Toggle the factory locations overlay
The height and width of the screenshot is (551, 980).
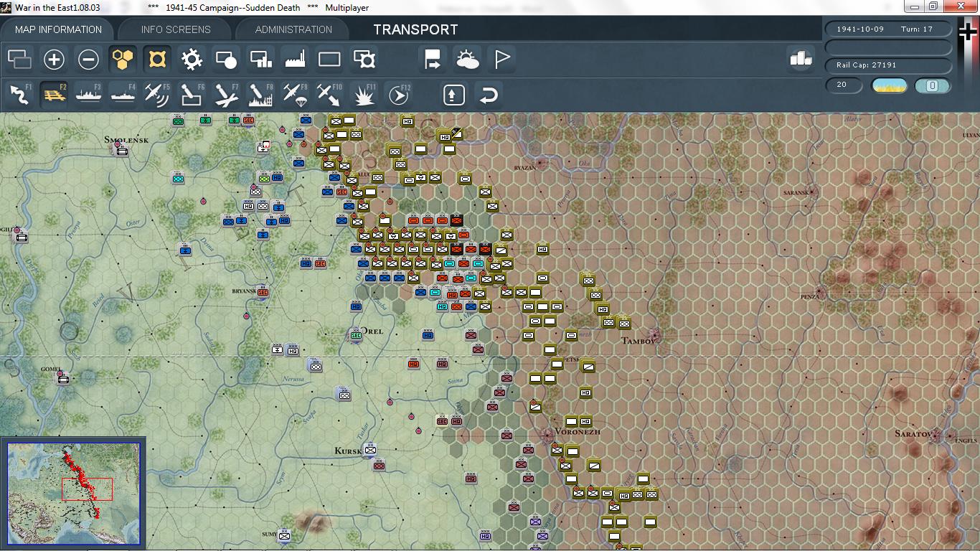295,59
